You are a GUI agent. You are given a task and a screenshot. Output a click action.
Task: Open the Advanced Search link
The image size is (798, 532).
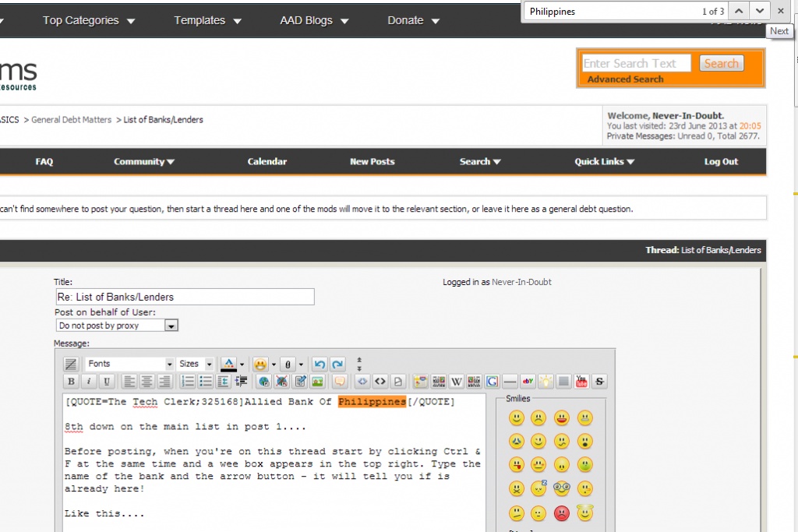tap(625, 79)
